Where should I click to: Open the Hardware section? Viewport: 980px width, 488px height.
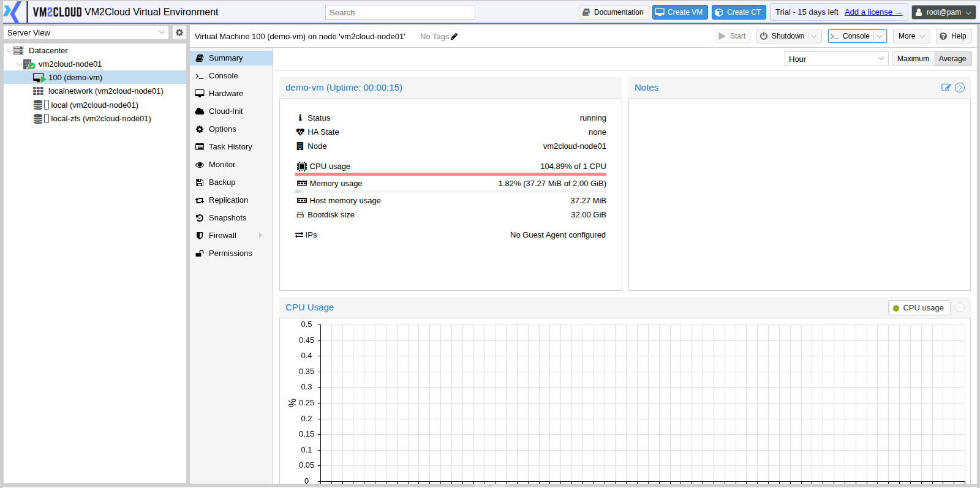(231, 94)
